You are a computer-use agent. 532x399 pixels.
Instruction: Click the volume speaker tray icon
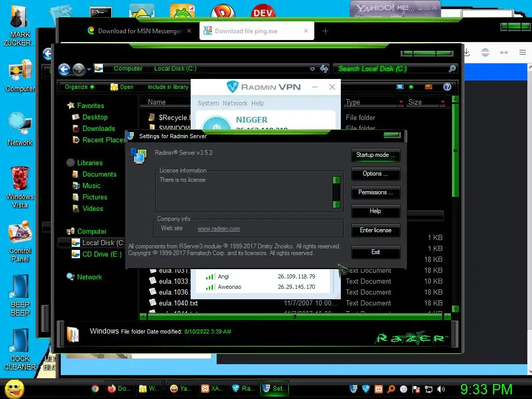[x=441, y=389]
